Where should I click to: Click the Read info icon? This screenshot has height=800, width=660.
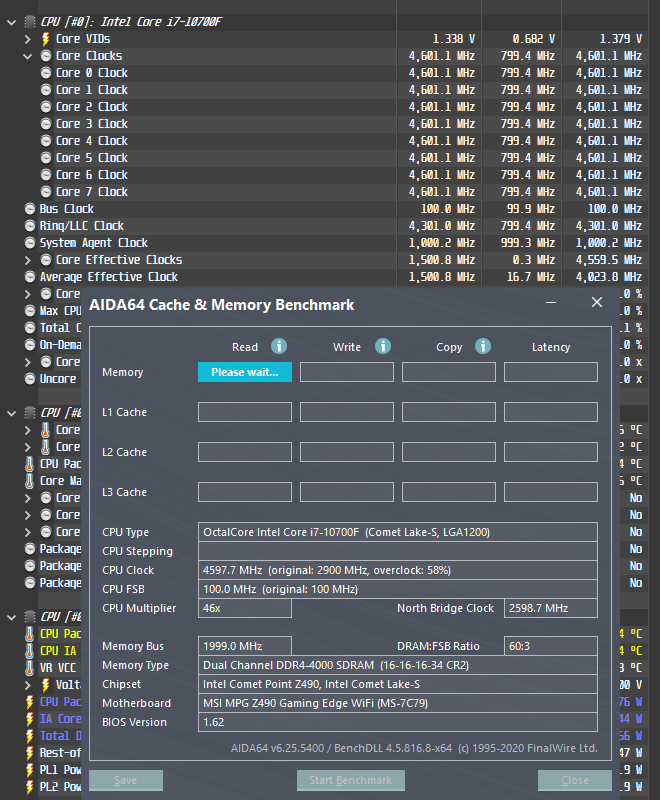point(278,346)
